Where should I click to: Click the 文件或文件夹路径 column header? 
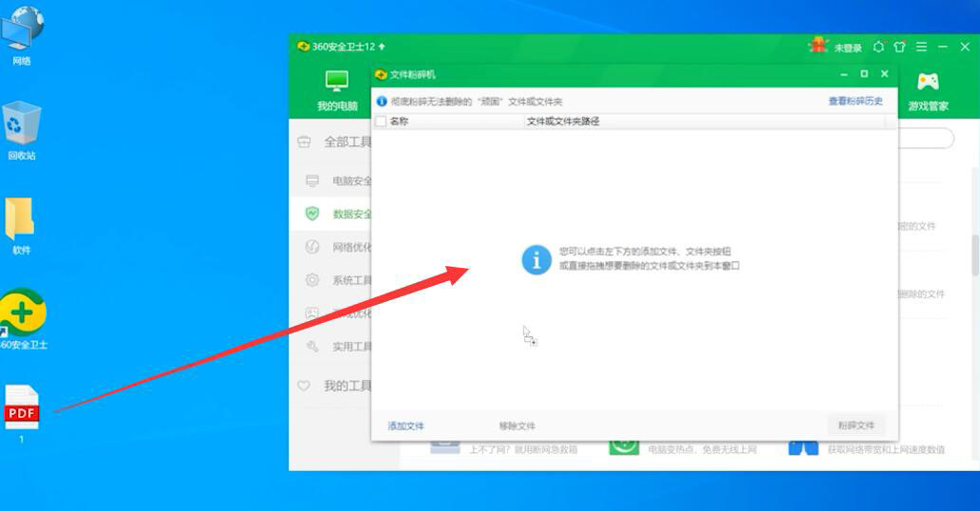pos(563,122)
